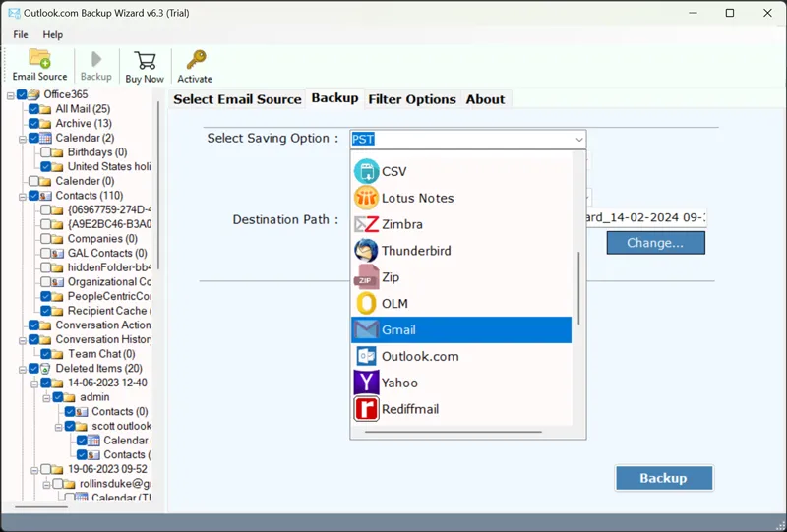
Task: Click the Buy Now cart icon
Action: (x=146, y=59)
